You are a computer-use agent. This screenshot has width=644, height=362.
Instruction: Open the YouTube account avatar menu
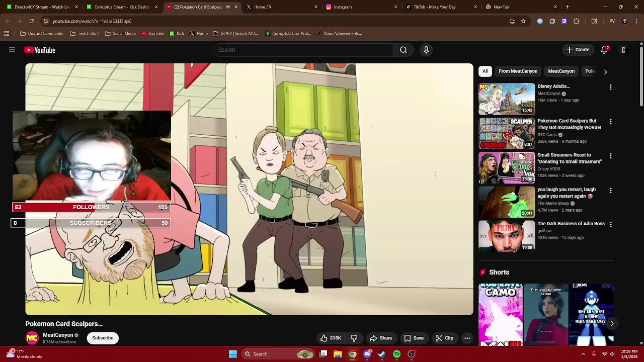[x=623, y=50]
